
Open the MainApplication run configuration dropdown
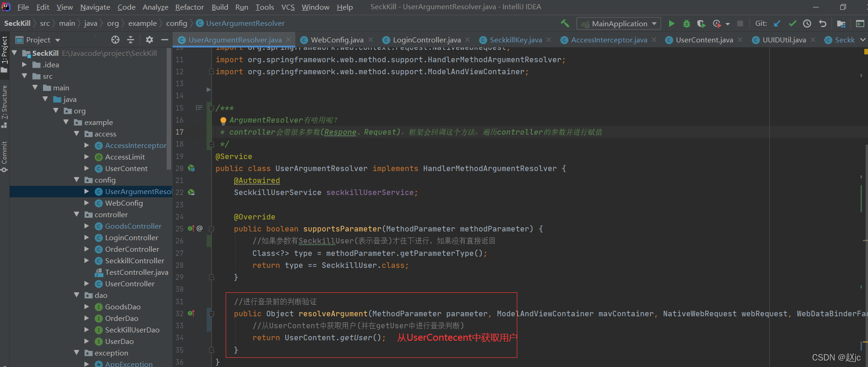tap(619, 24)
